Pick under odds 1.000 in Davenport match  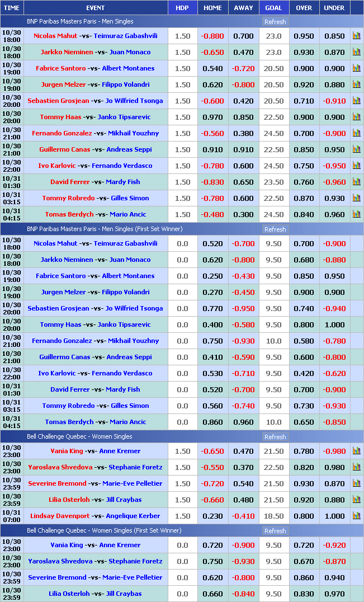[x=334, y=516]
